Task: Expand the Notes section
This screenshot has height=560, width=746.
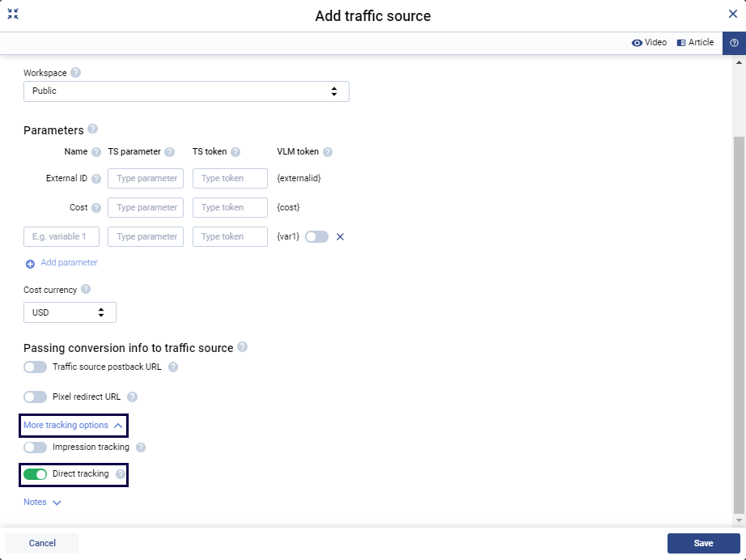Action: [42, 503]
